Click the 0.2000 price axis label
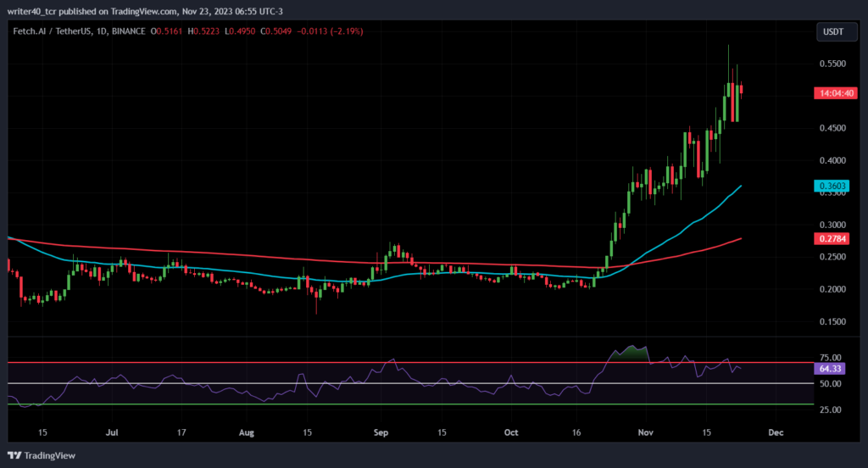 click(x=832, y=289)
